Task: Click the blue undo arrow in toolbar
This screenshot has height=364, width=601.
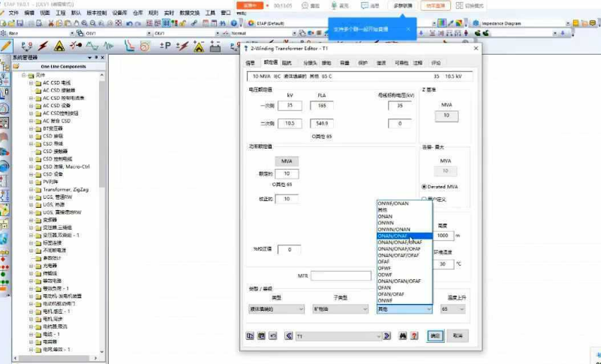Action: click(130, 23)
